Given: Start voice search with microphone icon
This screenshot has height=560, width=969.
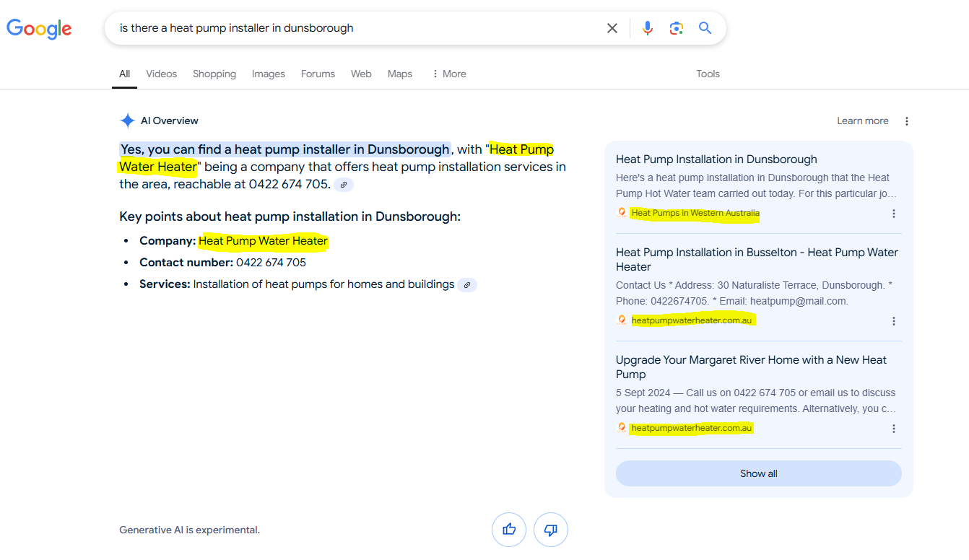Looking at the screenshot, I should (x=648, y=28).
